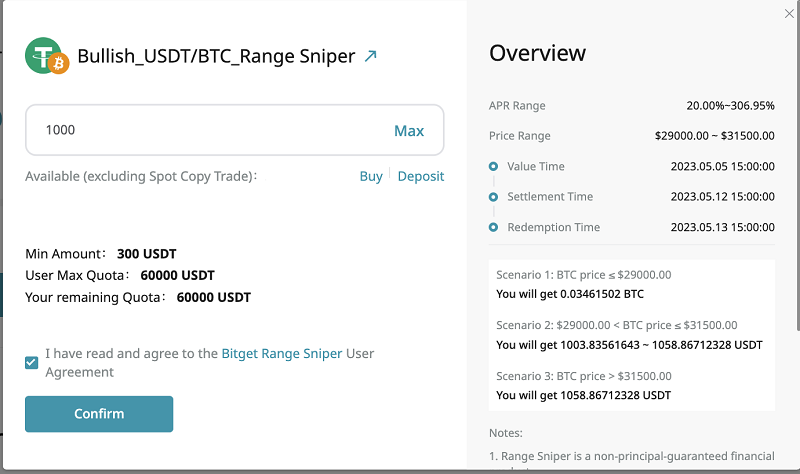Click the USDT/BTC coin pair icon
800x474 pixels.
tap(47, 56)
